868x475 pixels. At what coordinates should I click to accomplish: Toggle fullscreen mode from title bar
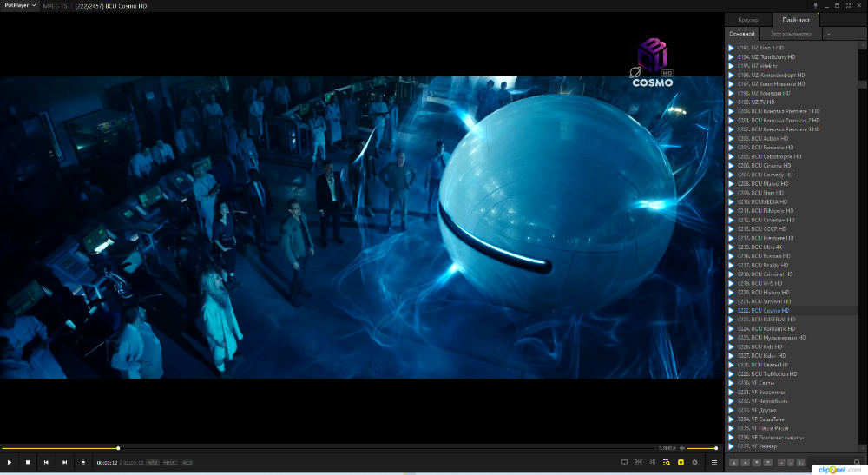tap(848, 5)
